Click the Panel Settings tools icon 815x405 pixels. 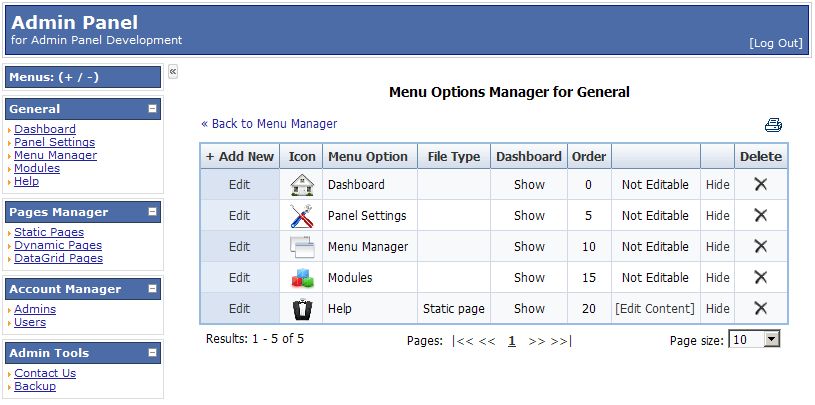tap(302, 215)
